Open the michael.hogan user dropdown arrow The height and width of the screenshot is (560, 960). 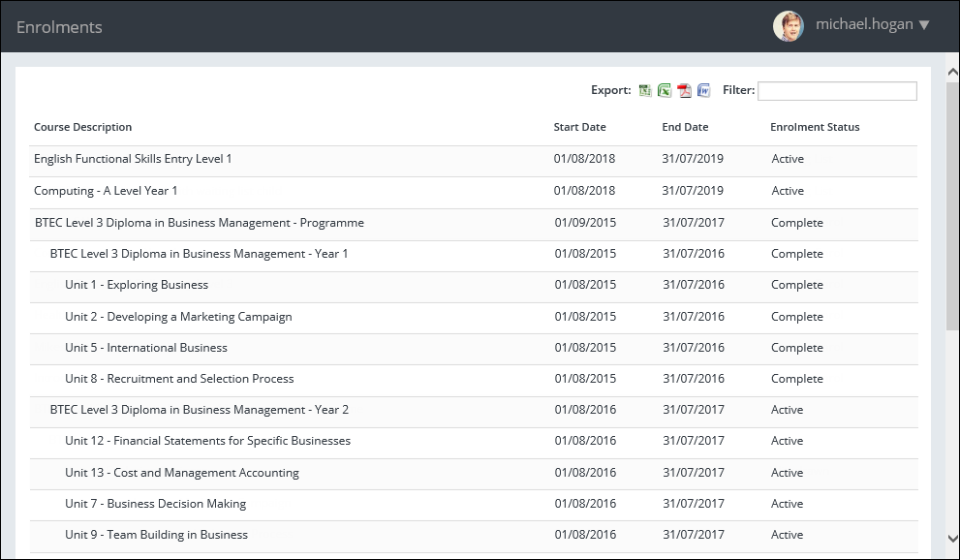click(924, 26)
